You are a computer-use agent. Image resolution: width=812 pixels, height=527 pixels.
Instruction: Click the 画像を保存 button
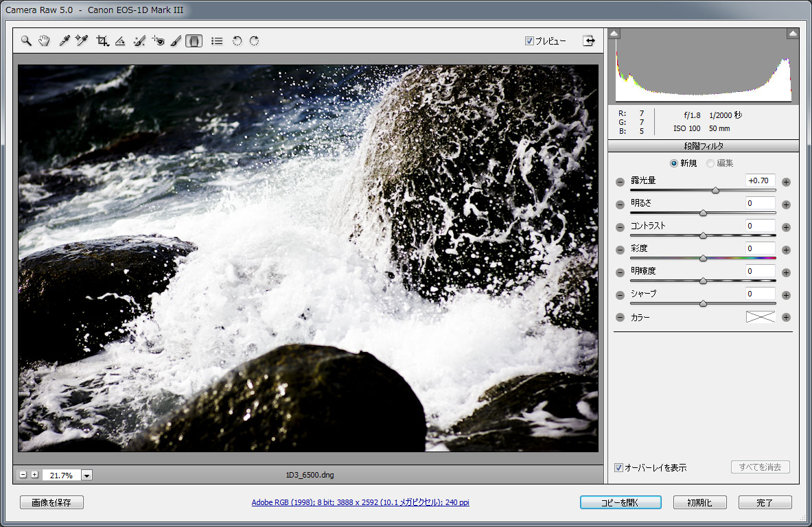pos(51,502)
